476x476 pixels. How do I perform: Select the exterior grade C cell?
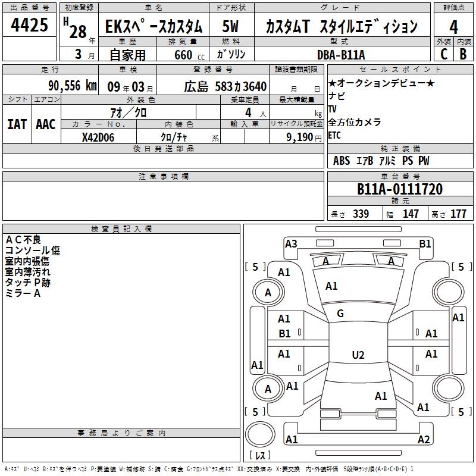pyautogui.click(x=443, y=54)
